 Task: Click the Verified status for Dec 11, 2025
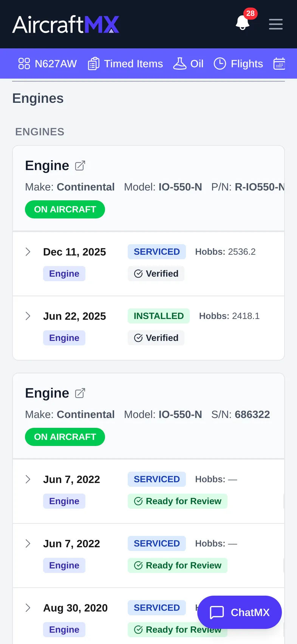(x=156, y=274)
